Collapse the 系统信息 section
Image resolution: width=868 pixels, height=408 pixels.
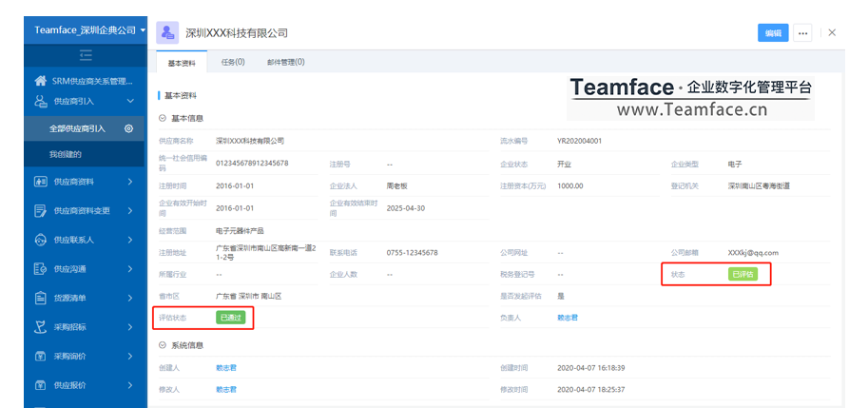[x=163, y=345]
